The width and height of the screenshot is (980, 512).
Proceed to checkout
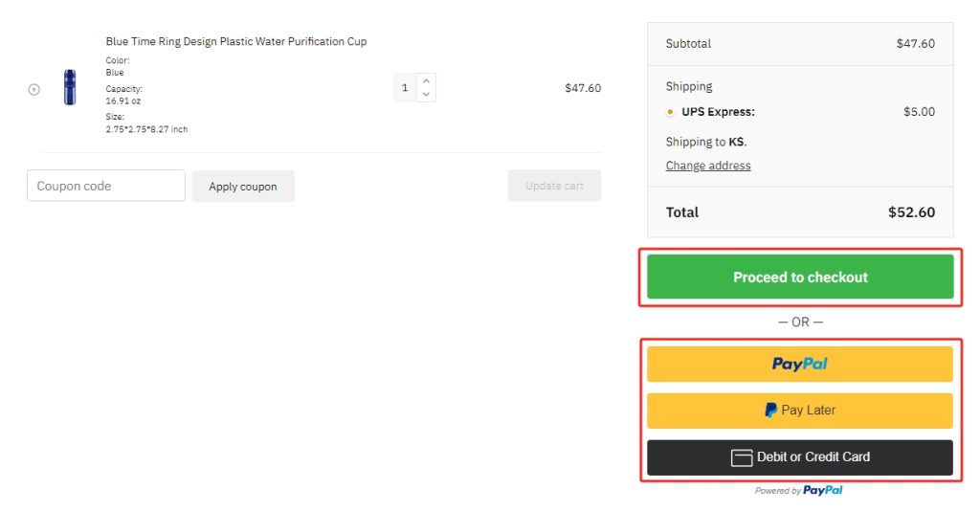tap(800, 277)
